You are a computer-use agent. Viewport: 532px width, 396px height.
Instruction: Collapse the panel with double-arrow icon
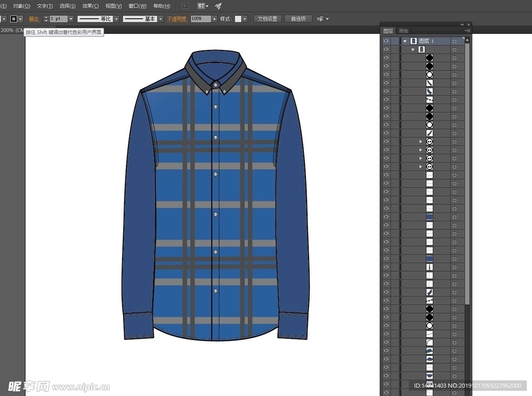tap(462, 24)
